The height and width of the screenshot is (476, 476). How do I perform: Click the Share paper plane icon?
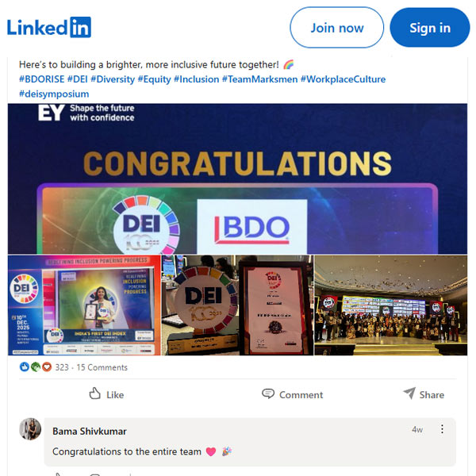(x=409, y=393)
